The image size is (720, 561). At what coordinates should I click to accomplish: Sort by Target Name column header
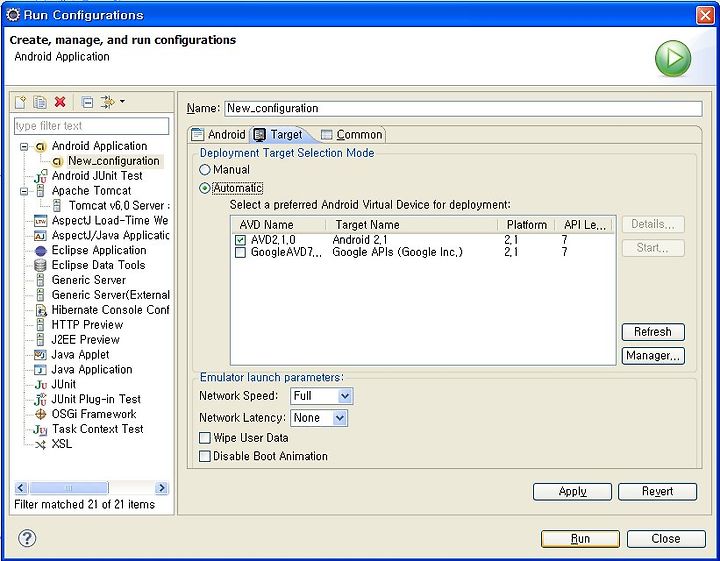(x=412, y=225)
